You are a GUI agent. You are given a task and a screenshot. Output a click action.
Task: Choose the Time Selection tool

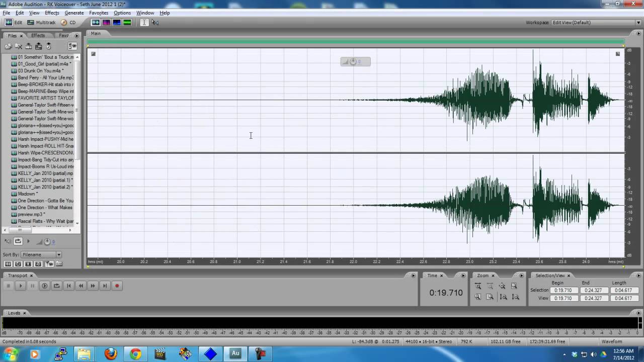tap(144, 23)
